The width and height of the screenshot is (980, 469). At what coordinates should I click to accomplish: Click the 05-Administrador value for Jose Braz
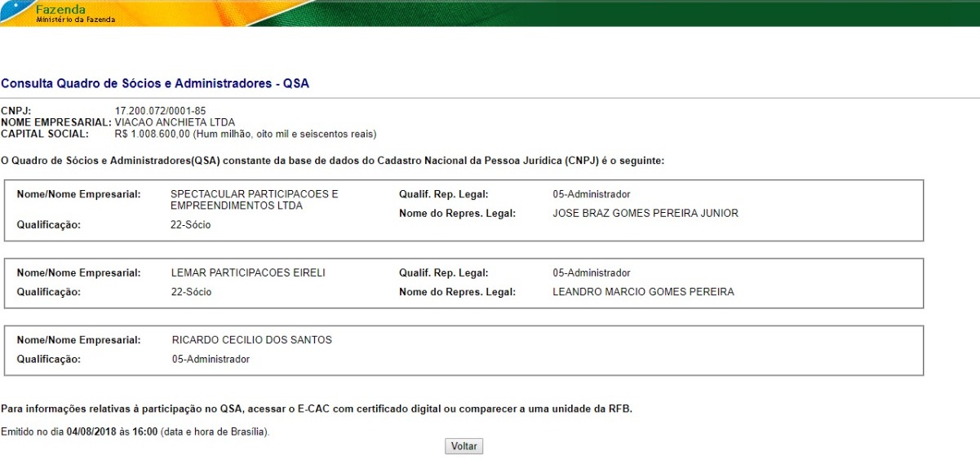591,194
